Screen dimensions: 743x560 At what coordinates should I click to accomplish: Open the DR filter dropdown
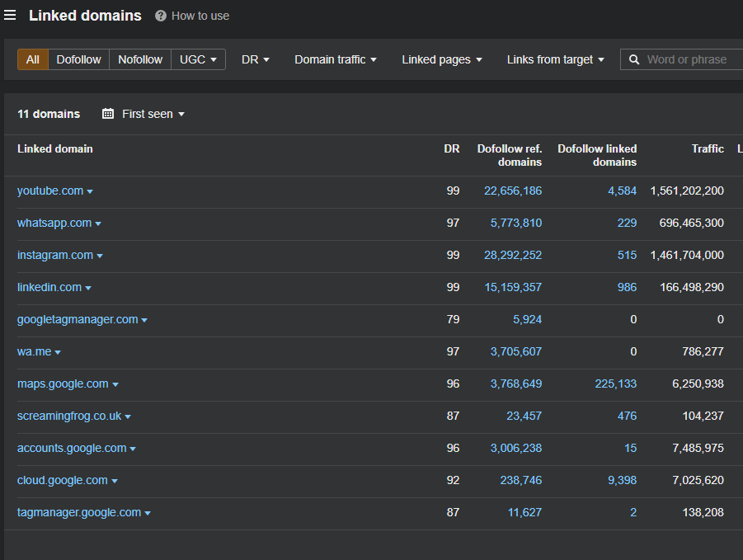click(x=256, y=59)
